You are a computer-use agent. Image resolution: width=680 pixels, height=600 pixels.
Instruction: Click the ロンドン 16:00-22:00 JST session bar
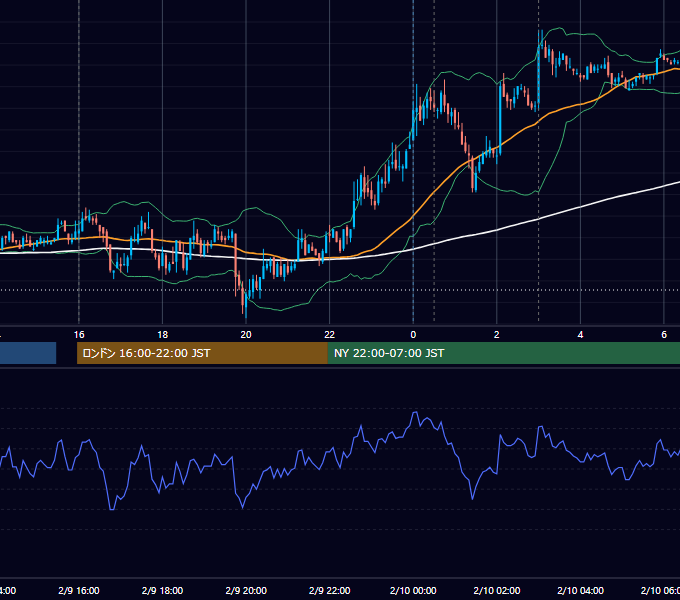[x=202, y=353]
